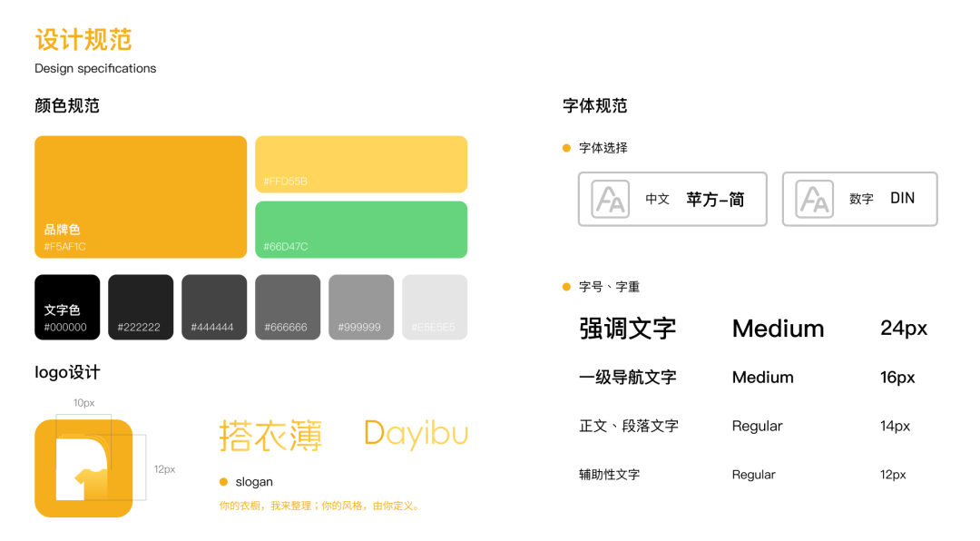
Task: Click the 一级导航文字 sample text
Action: click(628, 377)
